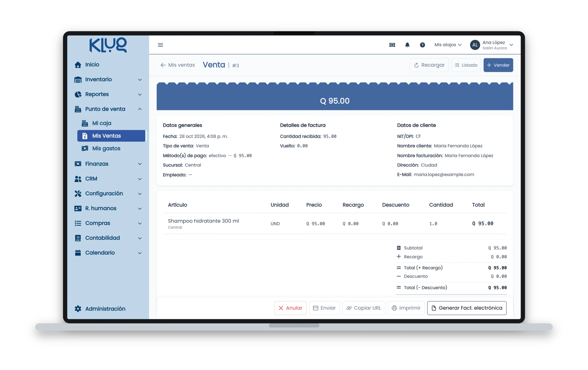This screenshot has width=588, height=370.
Task: Click the Anular button
Action: pos(290,308)
